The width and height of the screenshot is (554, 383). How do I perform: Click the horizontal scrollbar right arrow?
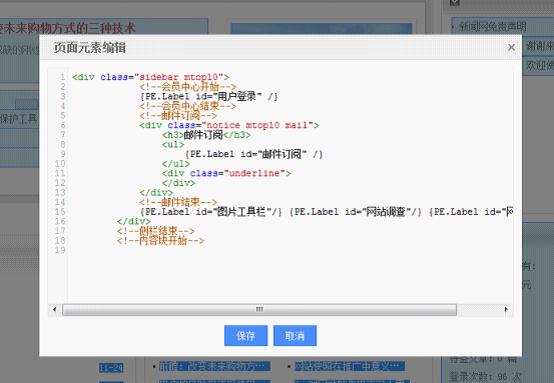point(506,310)
